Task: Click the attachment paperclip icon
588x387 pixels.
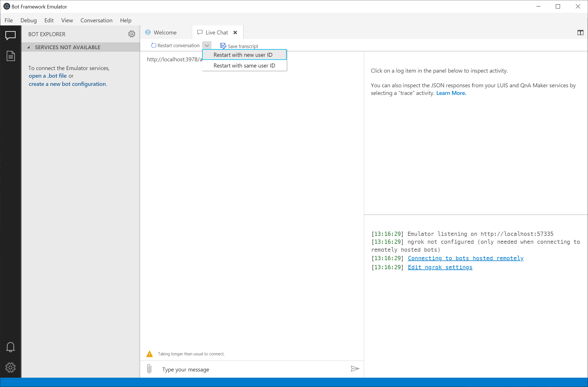Action: pos(149,369)
